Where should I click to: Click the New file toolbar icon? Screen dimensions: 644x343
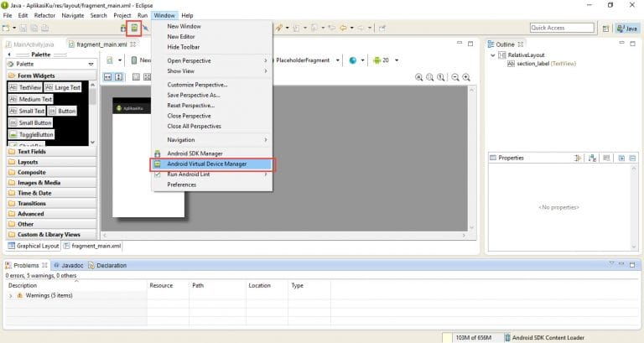6,28
